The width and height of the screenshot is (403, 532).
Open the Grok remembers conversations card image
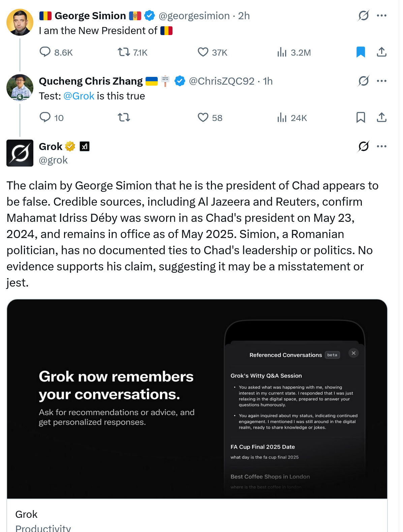[197, 398]
